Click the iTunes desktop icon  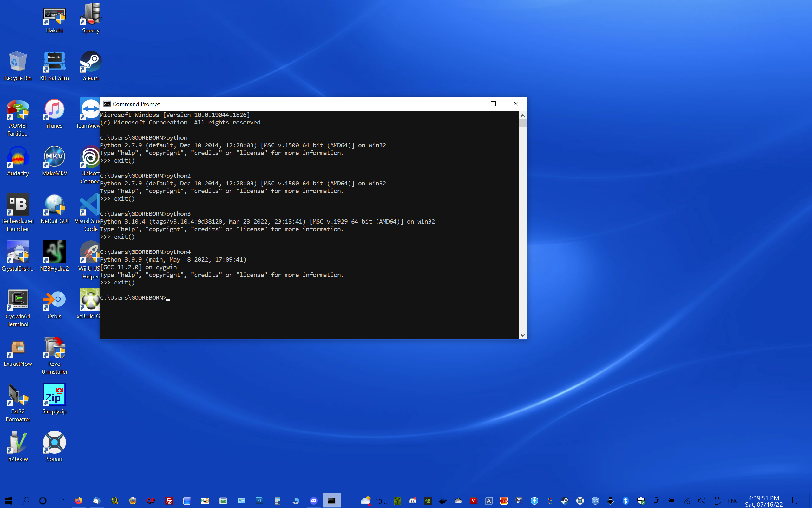(54, 114)
